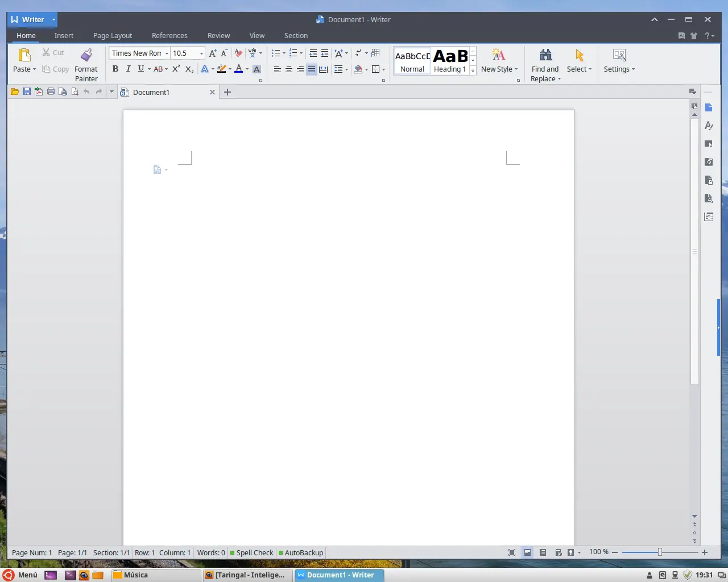
Task: Increase paragraph indent
Action: [325, 53]
